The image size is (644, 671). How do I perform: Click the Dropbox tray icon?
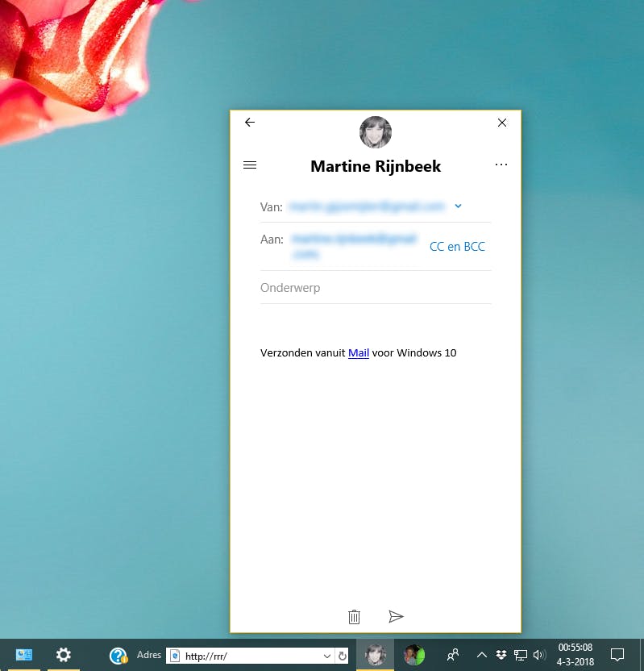point(501,655)
